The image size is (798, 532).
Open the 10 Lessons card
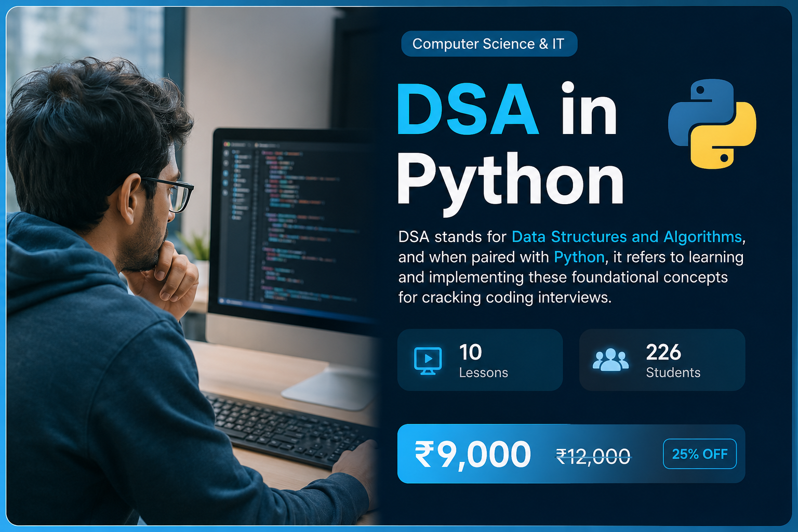click(480, 360)
